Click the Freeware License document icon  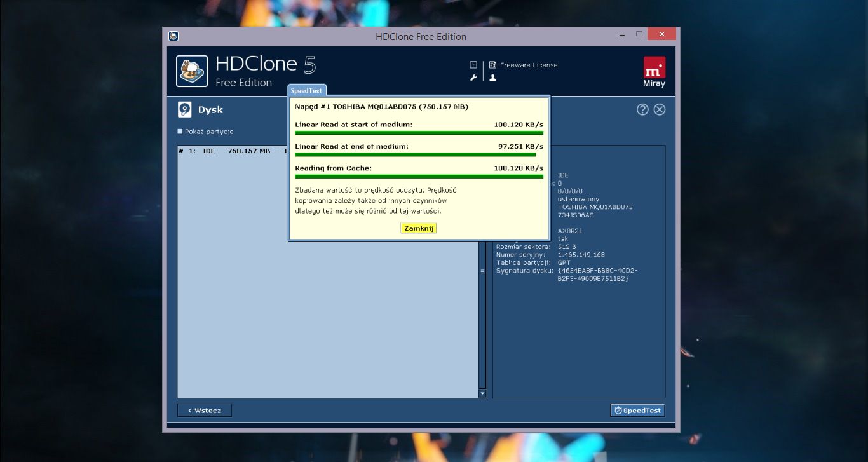[492, 65]
